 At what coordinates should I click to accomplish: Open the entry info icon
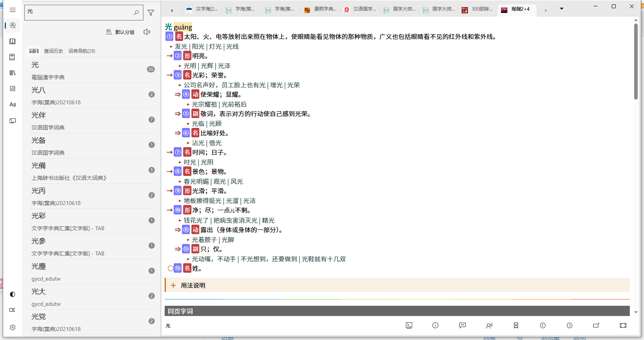point(435,325)
